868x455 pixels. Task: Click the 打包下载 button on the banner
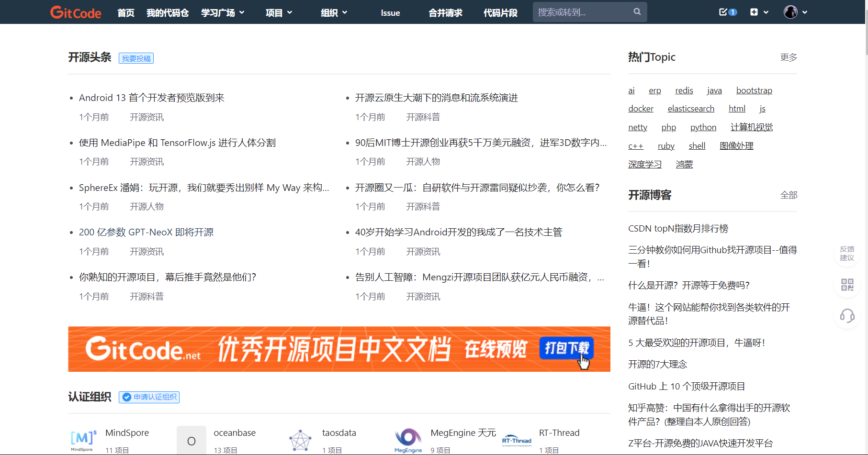click(x=566, y=348)
